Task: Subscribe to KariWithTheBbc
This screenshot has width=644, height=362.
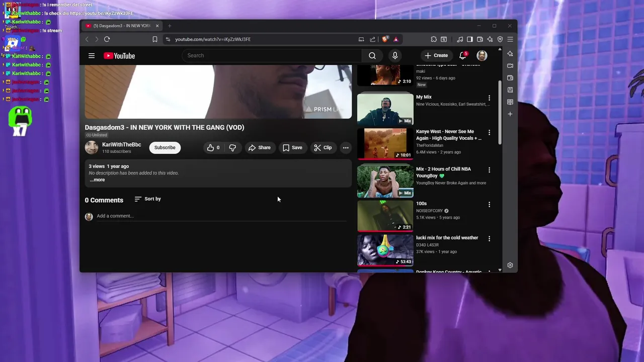Action: coord(165,148)
